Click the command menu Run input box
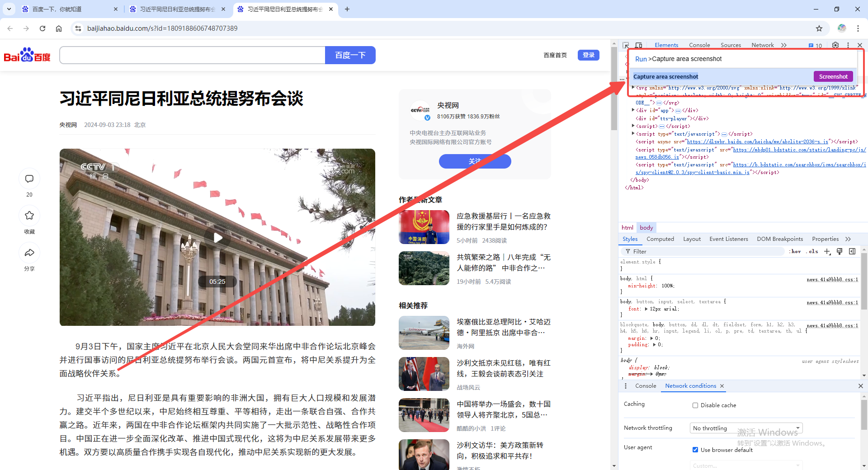Screen dimensions: 868x470 (x=743, y=59)
